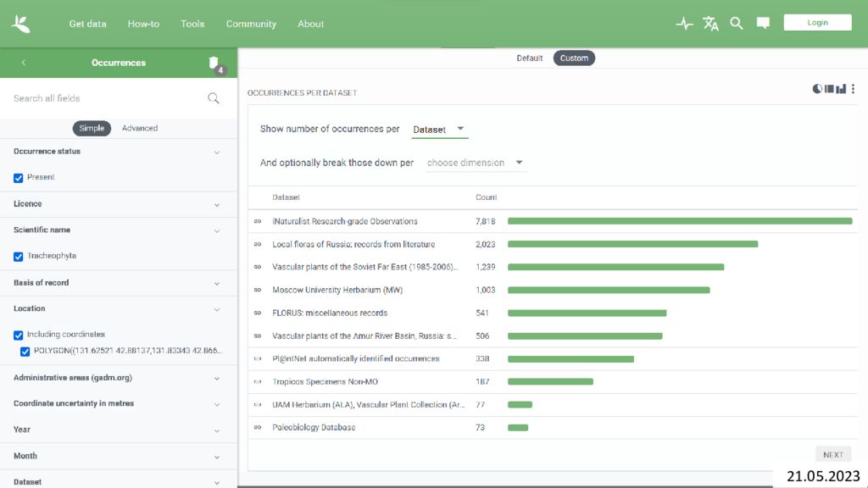The width and height of the screenshot is (868, 488).
Task: Switch chart to table view icon
Action: [829, 88]
